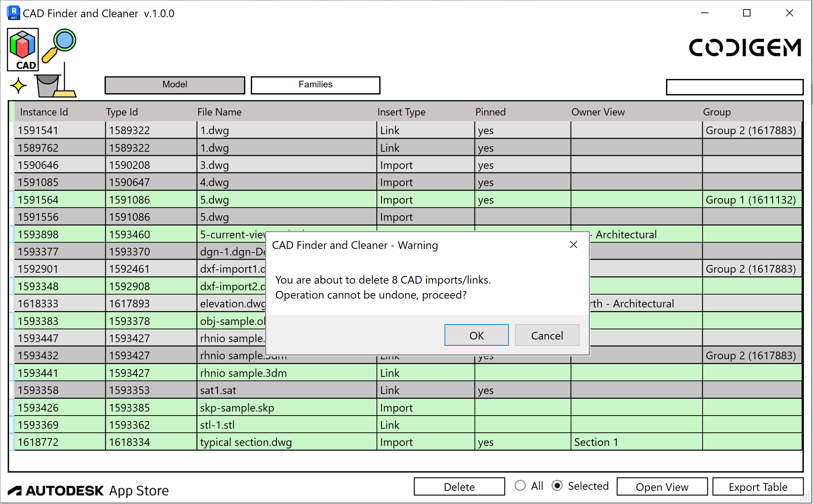
Task: Click the Open View button
Action: click(662, 487)
